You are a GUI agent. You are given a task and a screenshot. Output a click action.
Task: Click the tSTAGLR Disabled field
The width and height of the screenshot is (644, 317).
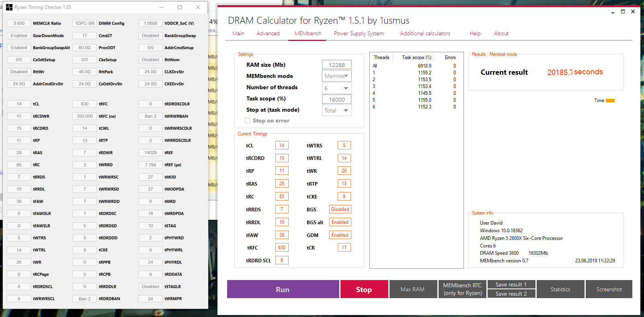click(x=150, y=286)
